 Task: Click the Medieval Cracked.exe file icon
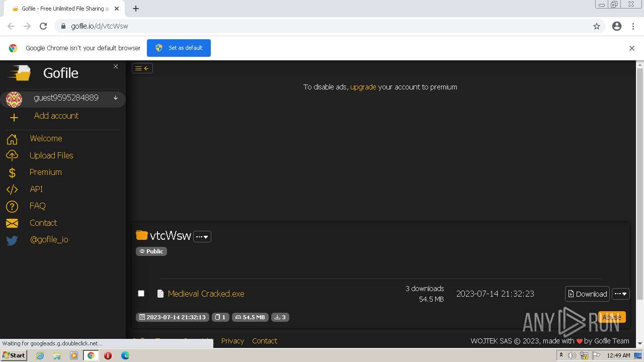pyautogui.click(x=160, y=294)
